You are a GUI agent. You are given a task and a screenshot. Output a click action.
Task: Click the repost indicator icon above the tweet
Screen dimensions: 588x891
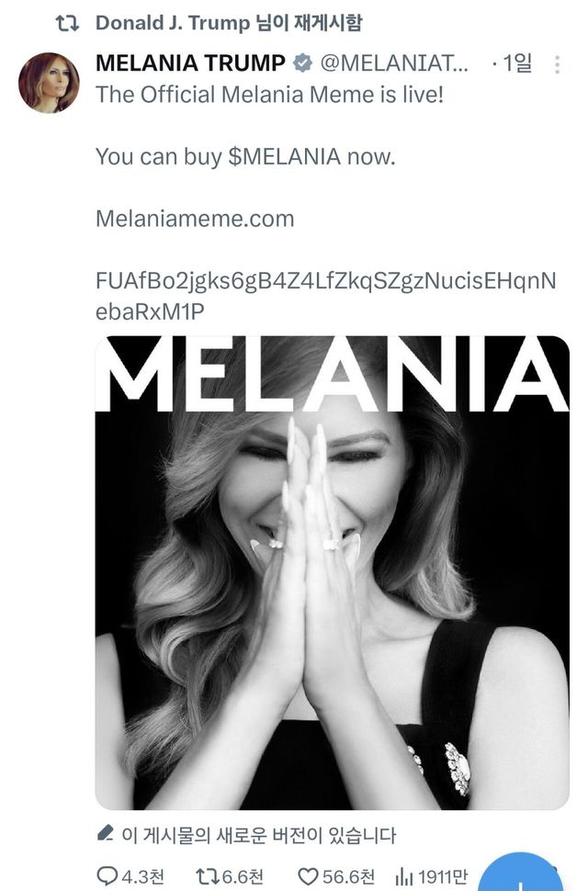(68, 23)
